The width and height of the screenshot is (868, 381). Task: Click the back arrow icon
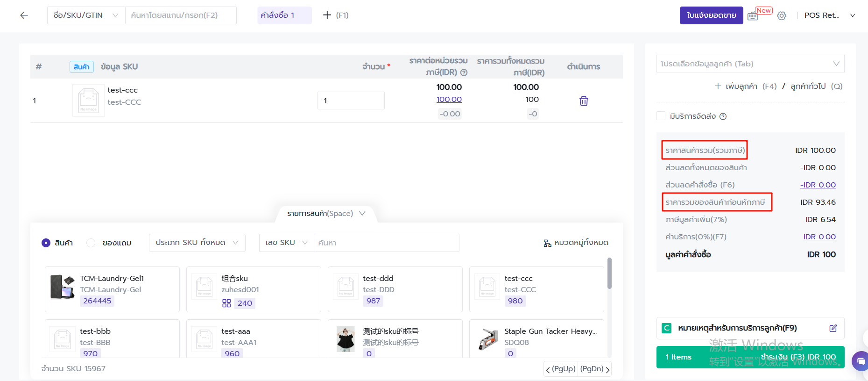point(24,15)
